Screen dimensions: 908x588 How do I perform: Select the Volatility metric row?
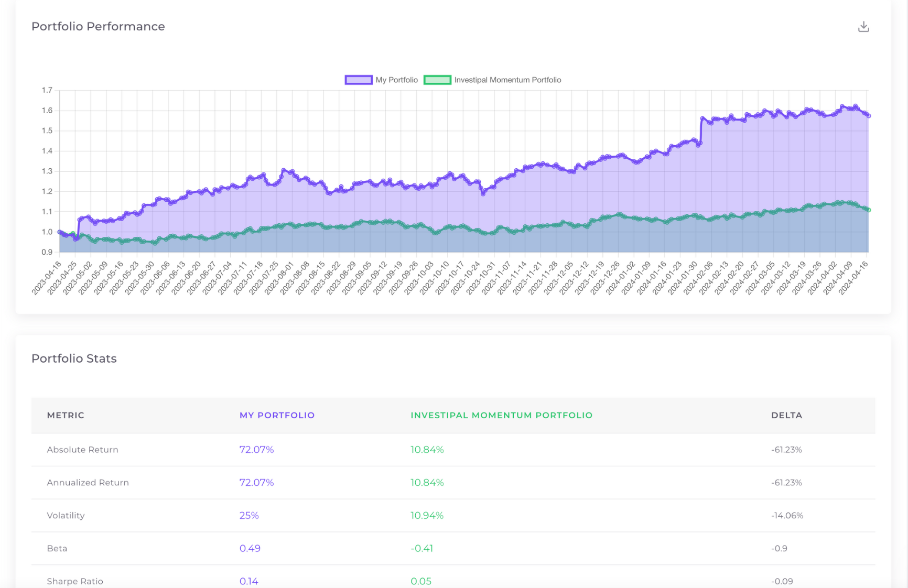pos(66,515)
